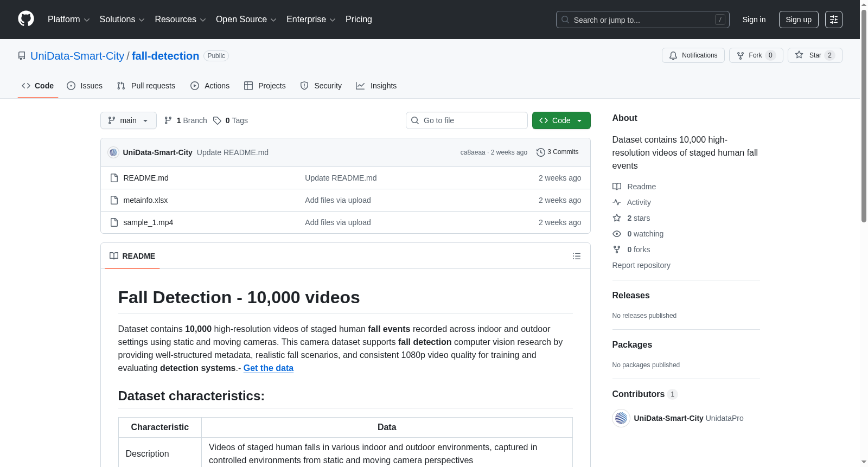Image resolution: width=868 pixels, height=467 pixels.
Task: Click the Notifications button
Action: coord(693,55)
